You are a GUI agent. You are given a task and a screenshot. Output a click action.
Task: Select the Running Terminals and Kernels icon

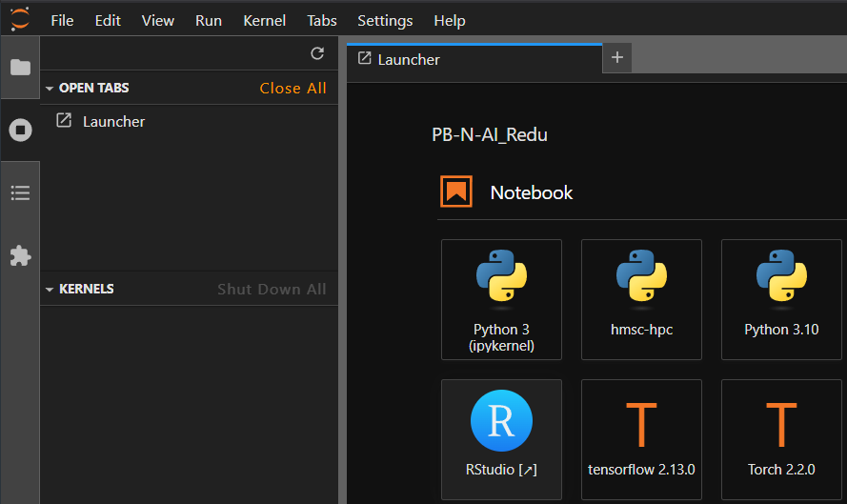click(20, 130)
